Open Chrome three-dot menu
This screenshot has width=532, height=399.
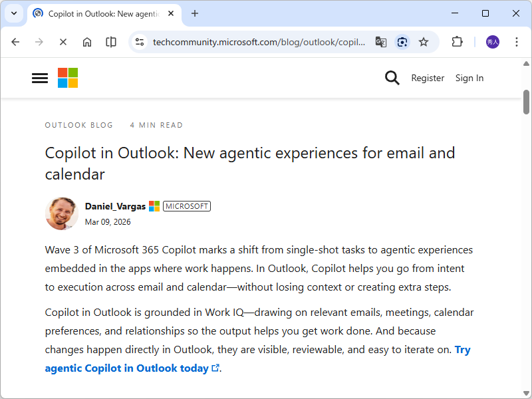click(x=517, y=42)
